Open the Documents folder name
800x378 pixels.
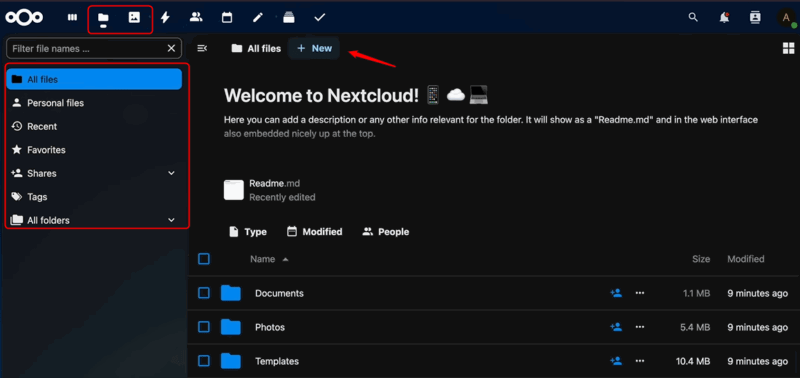click(x=279, y=293)
